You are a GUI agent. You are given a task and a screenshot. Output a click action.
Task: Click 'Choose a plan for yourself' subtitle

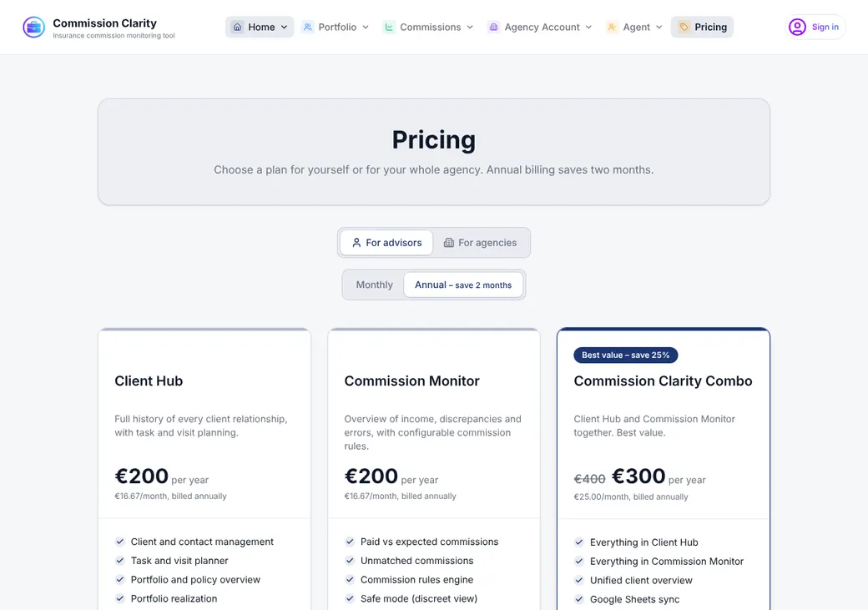pyautogui.click(x=434, y=170)
